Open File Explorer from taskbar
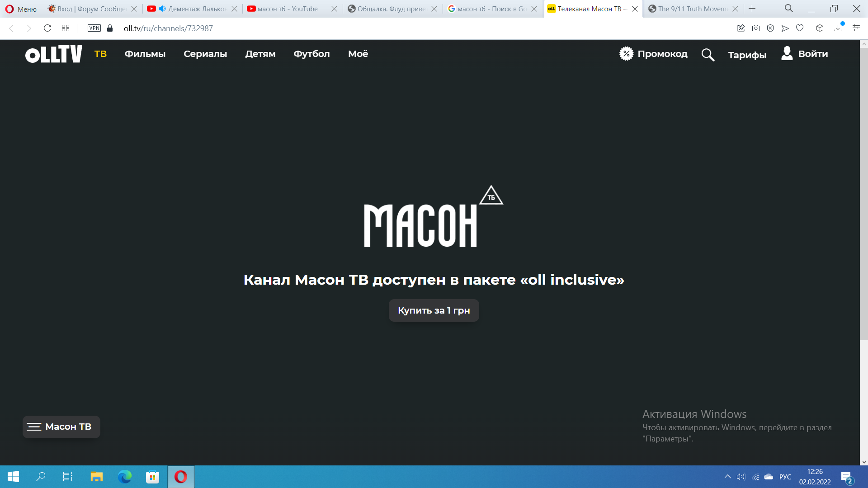The width and height of the screenshot is (868, 488). click(x=96, y=477)
